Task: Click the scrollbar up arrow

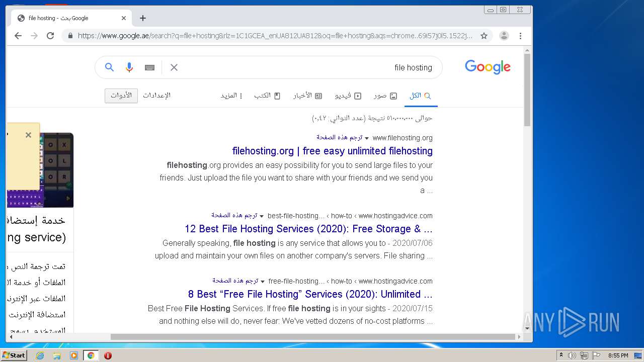Action: click(527, 50)
